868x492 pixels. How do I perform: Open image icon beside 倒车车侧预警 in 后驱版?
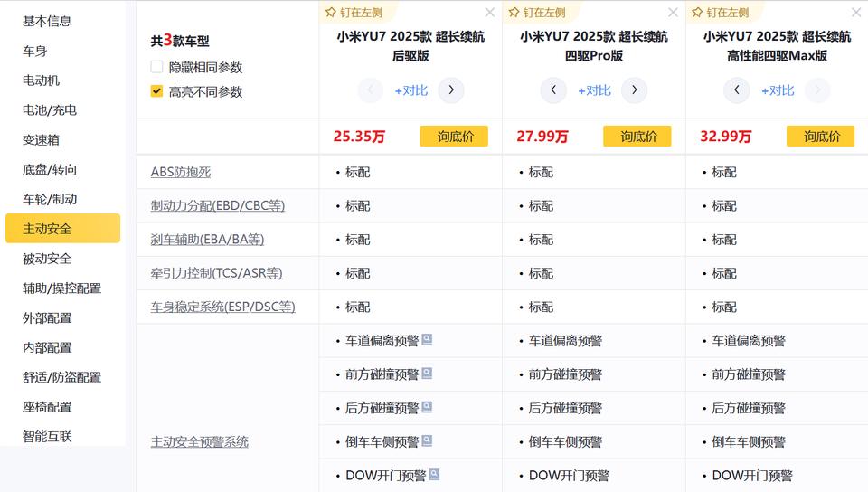coord(427,440)
